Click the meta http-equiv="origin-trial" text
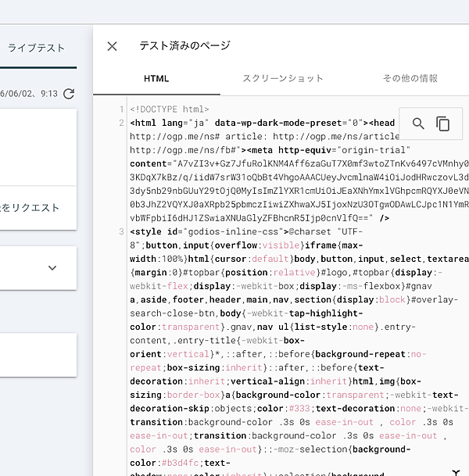The height and width of the screenshot is (476, 469). 329,150
